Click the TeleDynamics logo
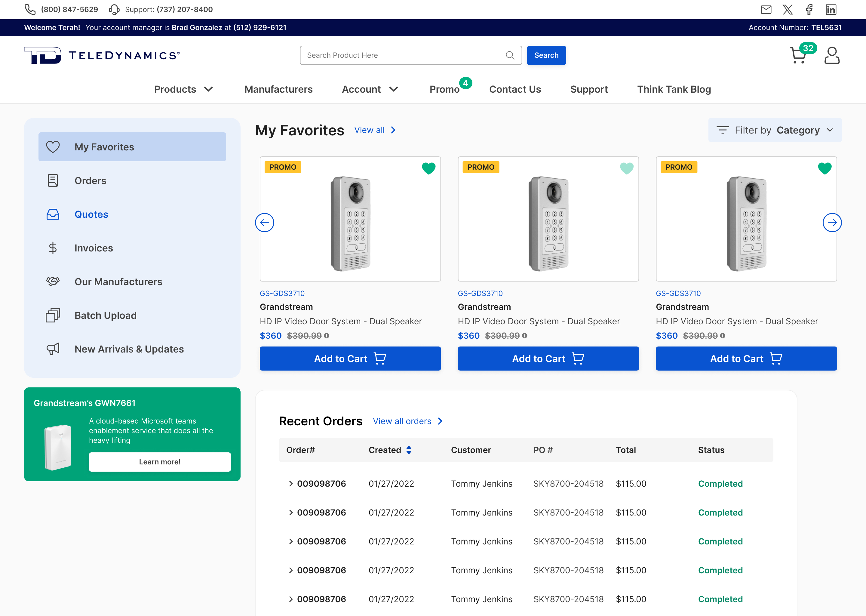Screen dimensions: 866x616 pyautogui.click(x=102, y=55)
